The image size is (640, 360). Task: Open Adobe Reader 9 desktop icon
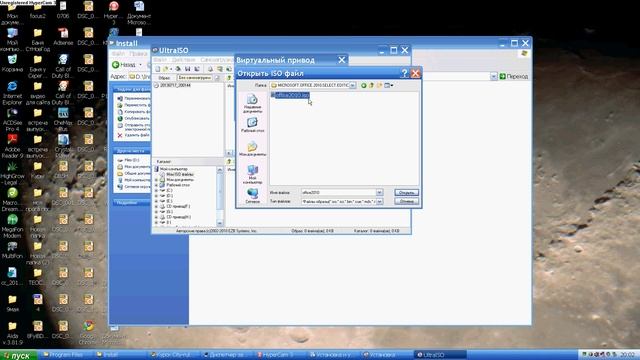click(x=12, y=146)
